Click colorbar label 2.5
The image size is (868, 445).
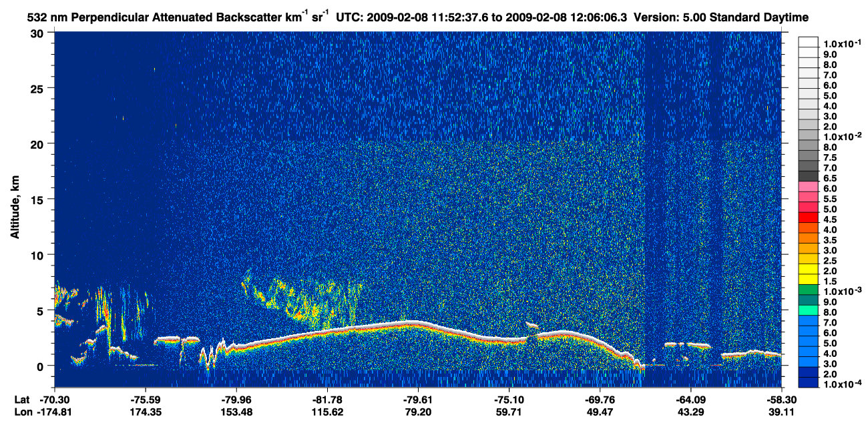831,261
